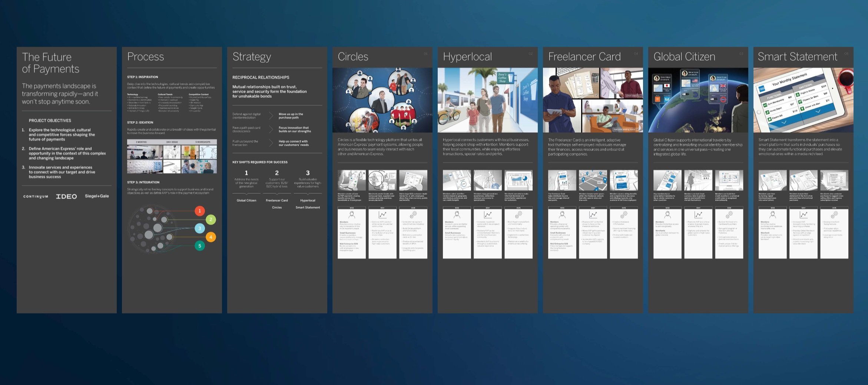This screenshot has width=868, height=385.
Task: Select the orange circle numbered 4
Action: tap(211, 237)
